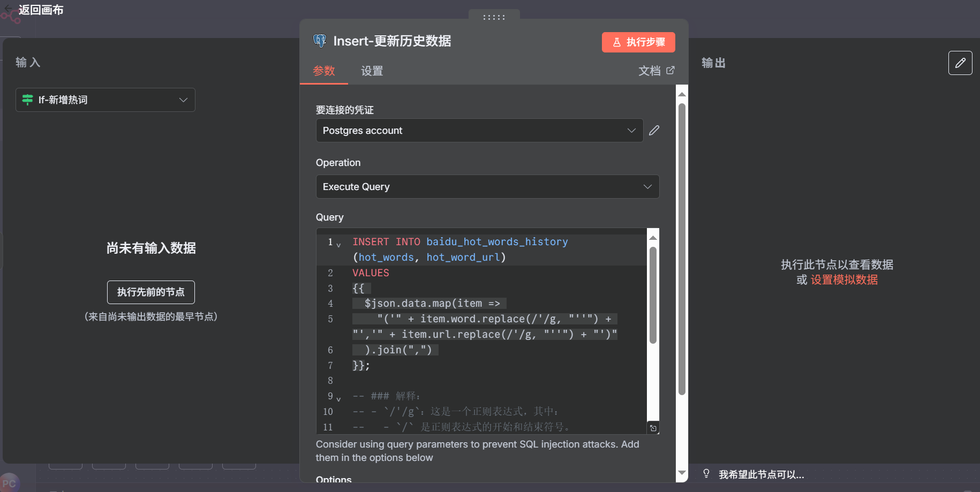Image resolution: width=980 pixels, height=492 pixels.
Task: Click the query editor scrollbar up arrow
Action: tap(653, 237)
